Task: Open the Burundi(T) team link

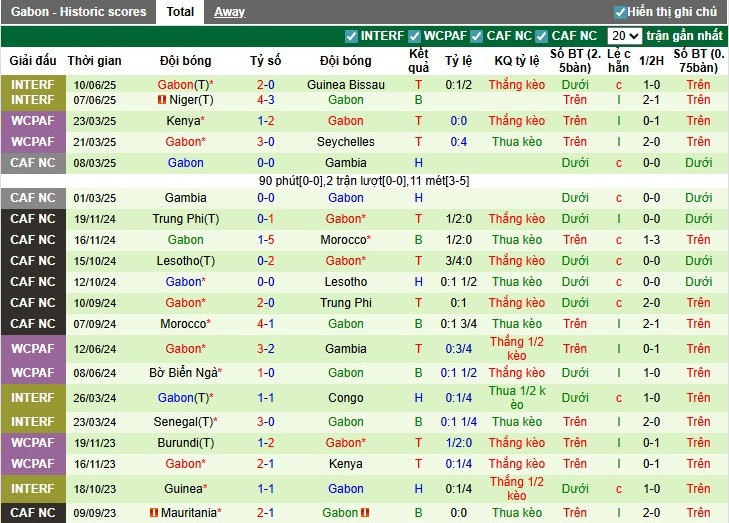Action: (x=186, y=443)
